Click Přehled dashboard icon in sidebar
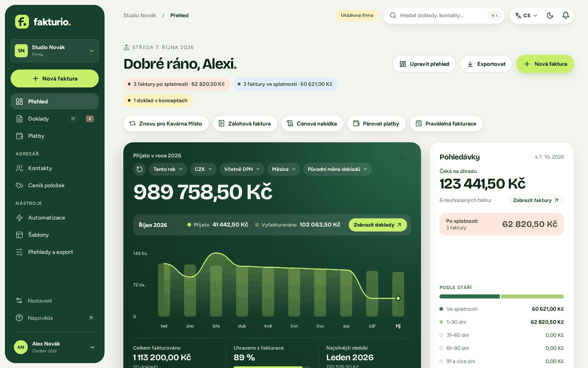Viewport: 588px width, 368px height. (19, 102)
